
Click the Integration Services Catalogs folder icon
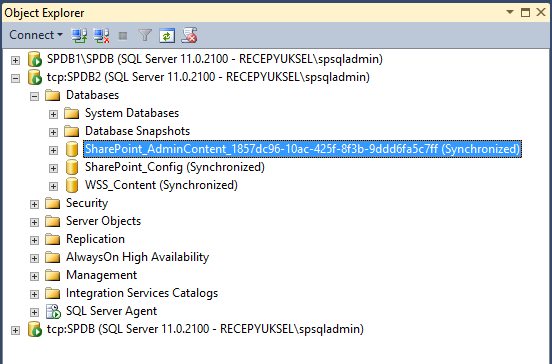pyautogui.click(x=53, y=293)
